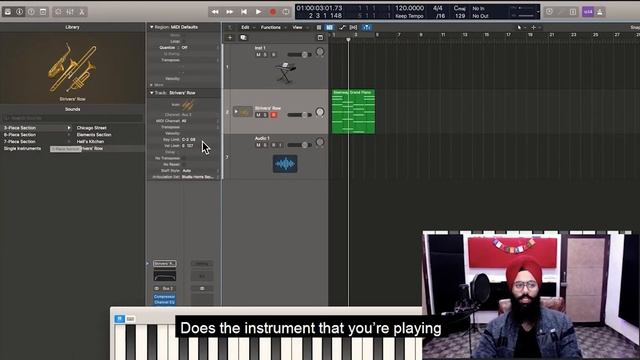Click Inst 1 track volume slider
Screen dimensions: 640x360
click(299, 55)
